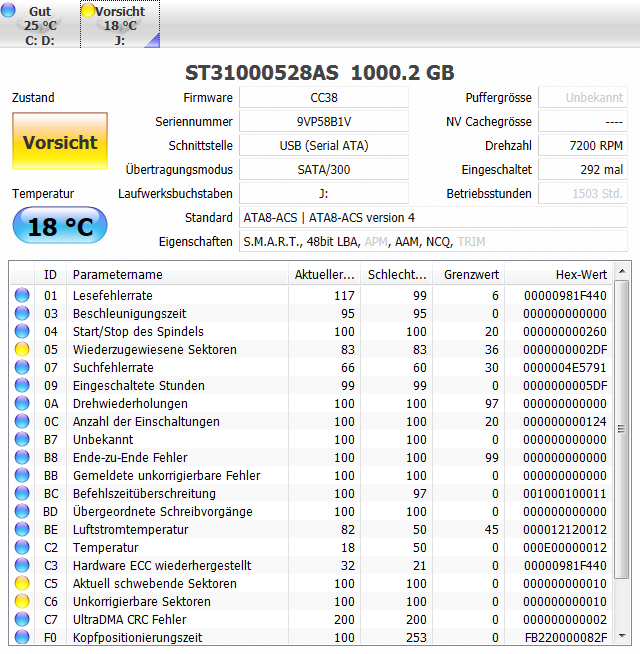Click the blue status orb on the Gut drive tab
The width and height of the screenshot is (640, 654).
click(x=8, y=10)
